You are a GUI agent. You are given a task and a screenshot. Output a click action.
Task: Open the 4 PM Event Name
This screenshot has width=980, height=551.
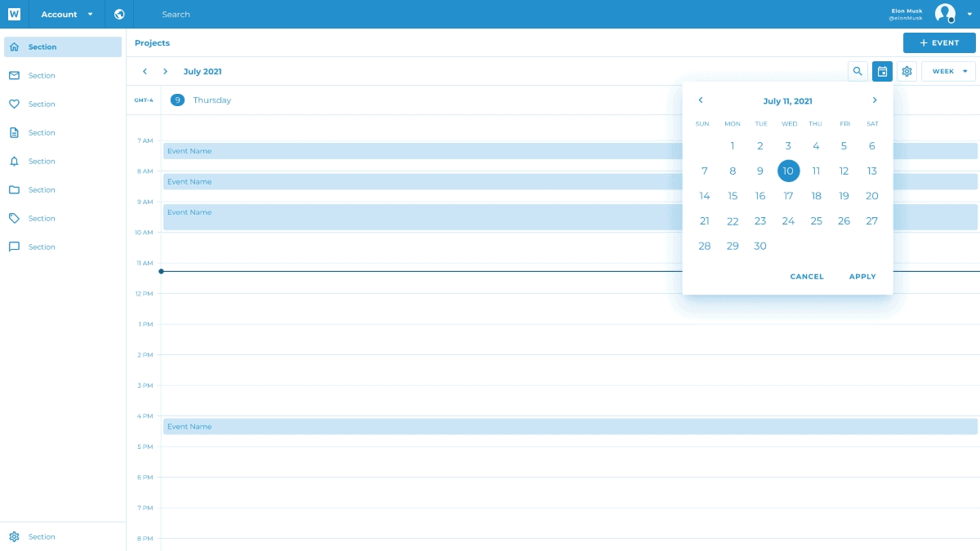570,426
